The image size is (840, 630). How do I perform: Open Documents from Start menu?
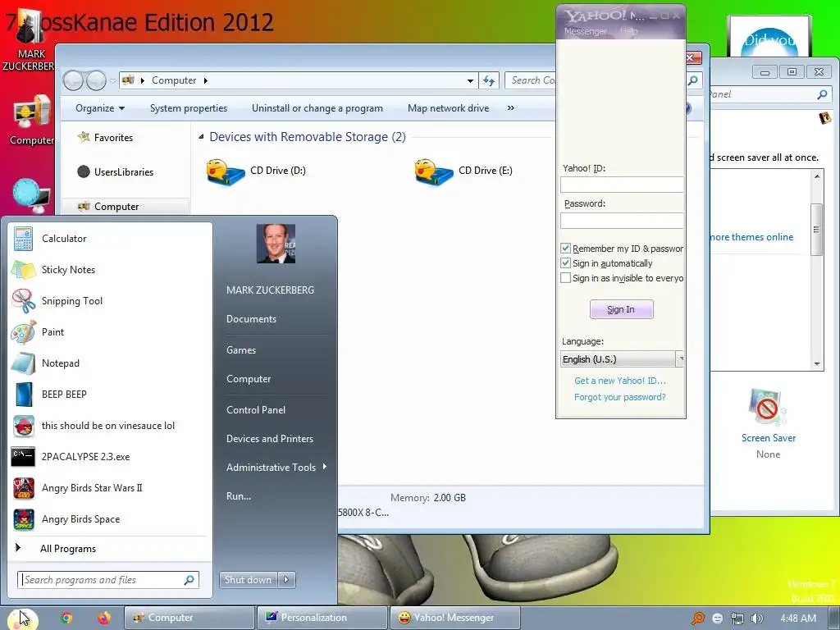[x=251, y=319]
